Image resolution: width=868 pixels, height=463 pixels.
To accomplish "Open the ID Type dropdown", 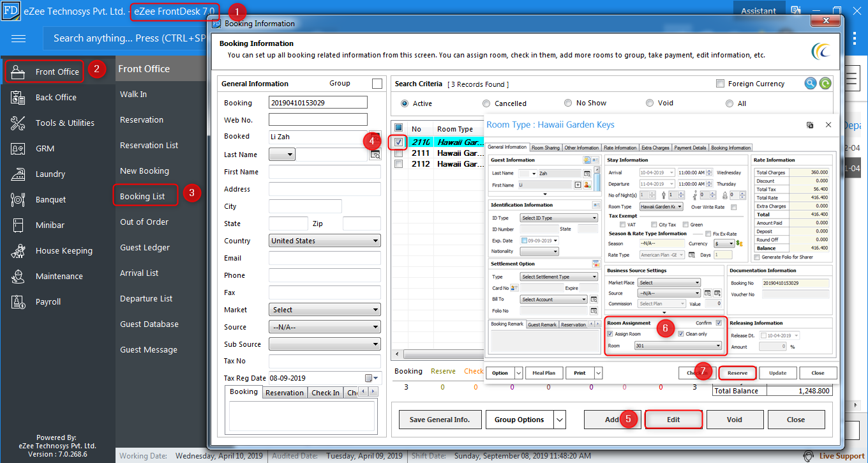I will click(559, 218).
